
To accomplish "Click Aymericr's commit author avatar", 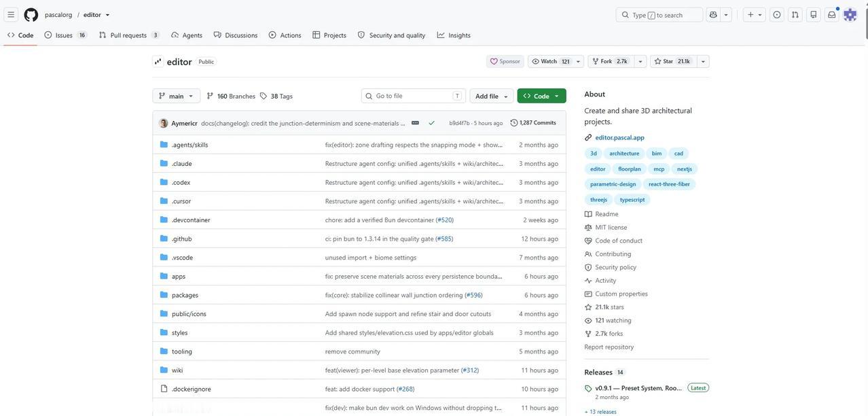I will coord(164,123).
